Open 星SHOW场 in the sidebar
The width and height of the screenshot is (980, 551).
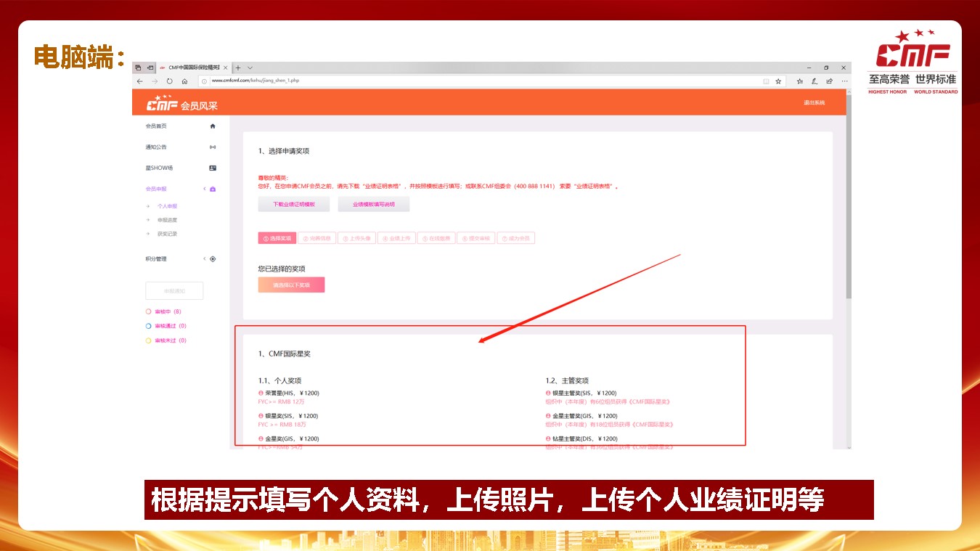pyautogui.click(x=159, y=168)
